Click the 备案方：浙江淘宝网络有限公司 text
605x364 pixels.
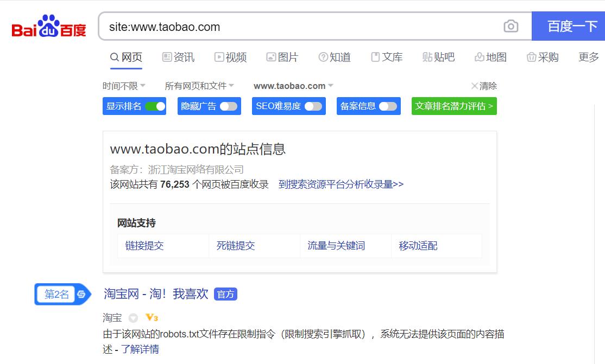(x=177, y=170)
